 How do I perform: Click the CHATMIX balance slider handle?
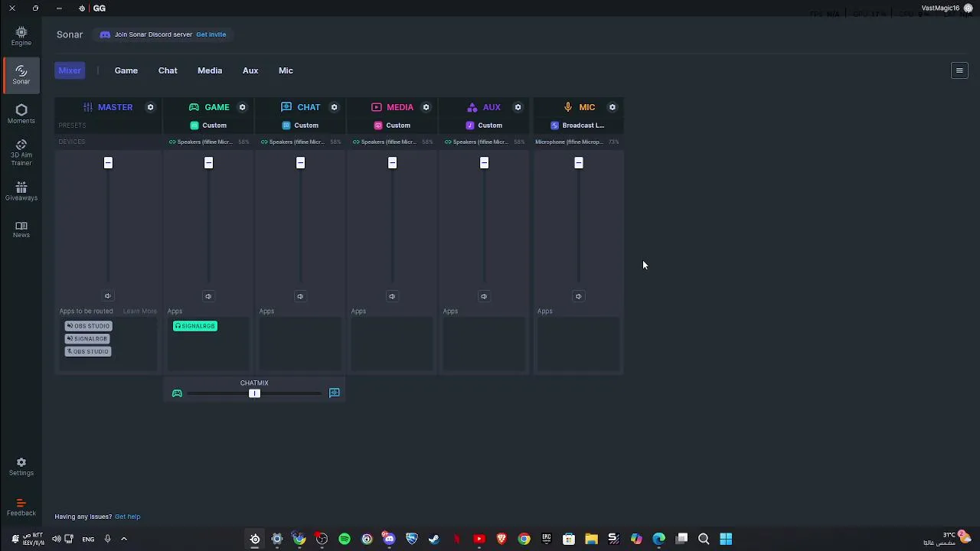click(x=255, y=393)
